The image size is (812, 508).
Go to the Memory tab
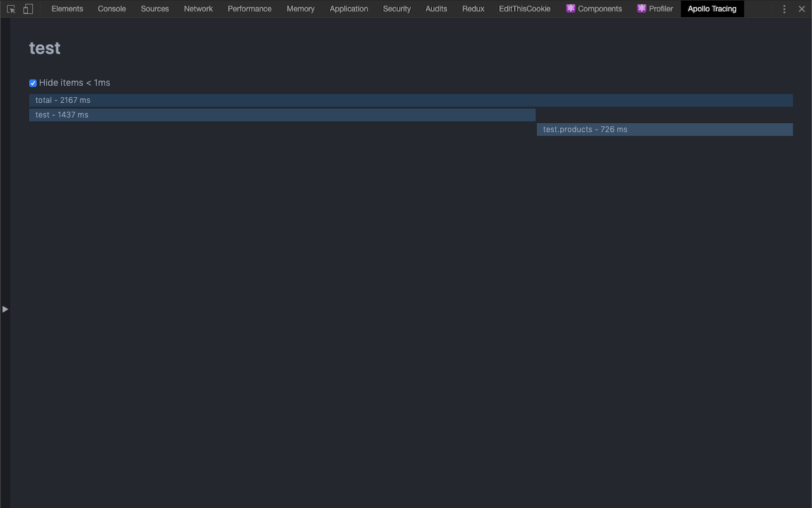pyautogui.click(x=301, y=9)
